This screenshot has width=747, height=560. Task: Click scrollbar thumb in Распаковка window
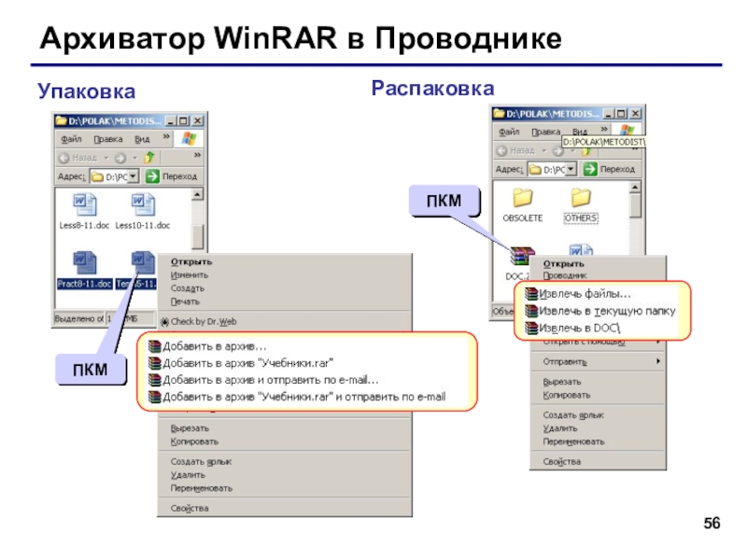[635, 205]
